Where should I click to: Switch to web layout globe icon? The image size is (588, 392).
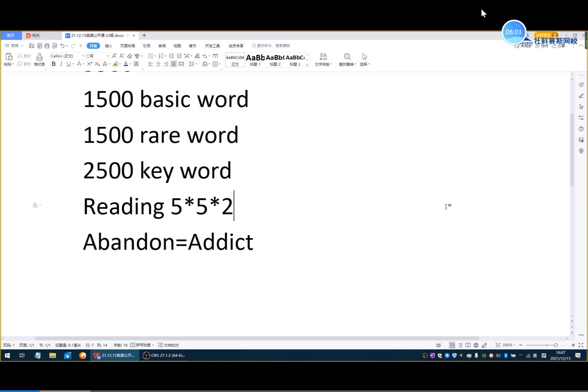tap(476, 345)
